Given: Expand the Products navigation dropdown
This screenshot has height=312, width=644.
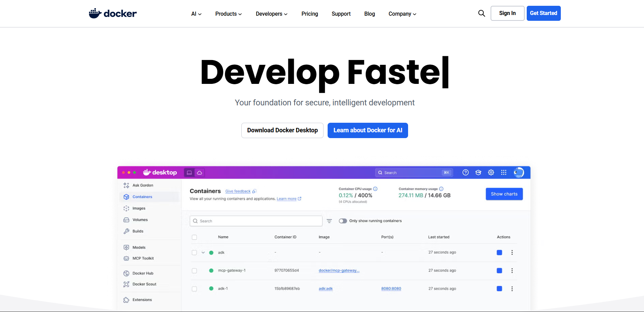Looking at the screenshot, I should pyautogui.click(x=228, y=14).
